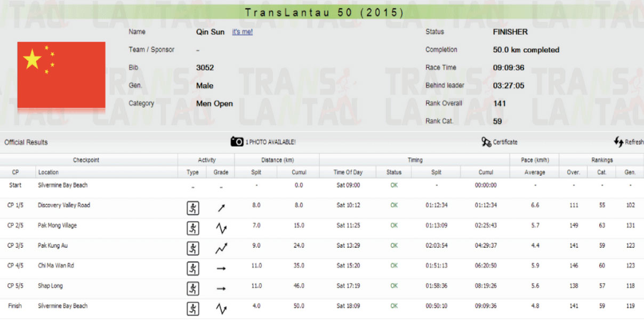This screenshot has width=644, height=332.
Task: Click runner icon in Pak Kung Au row
Action: 193,248
